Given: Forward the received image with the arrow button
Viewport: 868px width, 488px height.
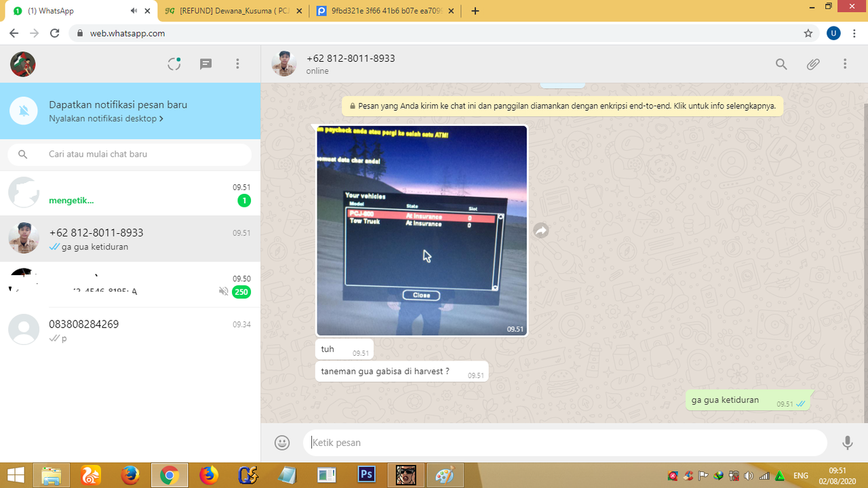Looking at the screenshot, I should coord(540,231).
